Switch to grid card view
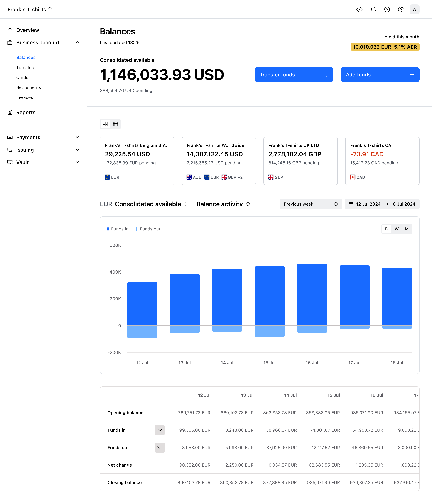432x504 pixels. 105,124
